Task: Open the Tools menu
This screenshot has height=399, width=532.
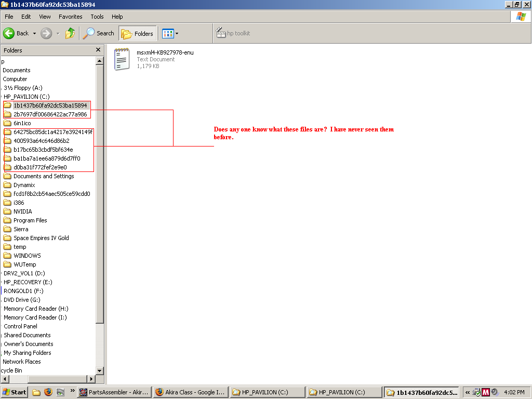Action: click(97, 17)
